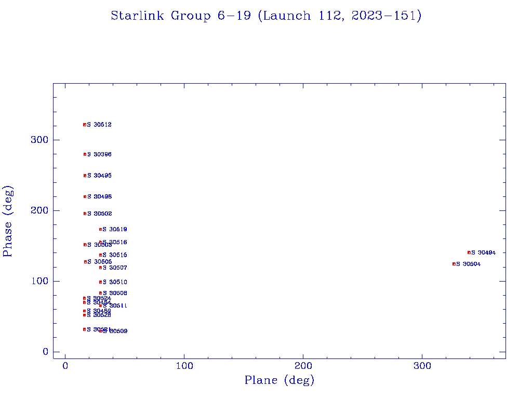Viewport: 532px width, 399px height.
Task: Click the S 30509 label
Action: click(x=115, y=331)
